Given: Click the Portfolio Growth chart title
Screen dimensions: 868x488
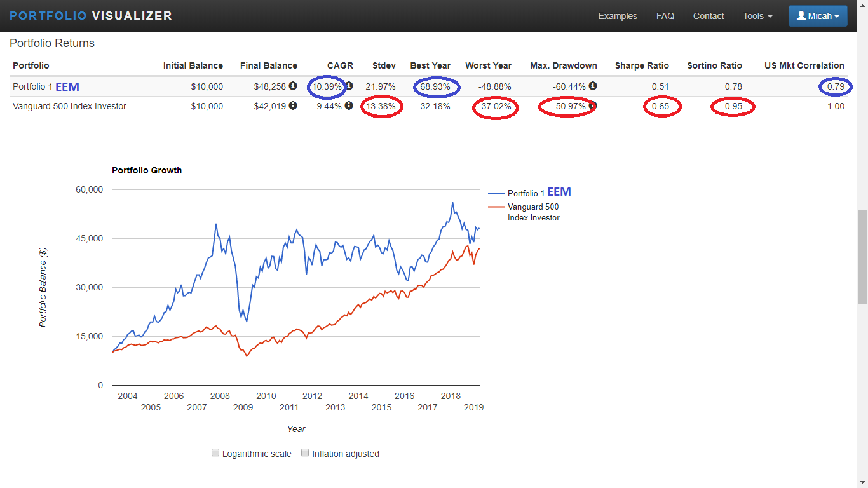Looking at the screenshot, I should tap(147, 170).
